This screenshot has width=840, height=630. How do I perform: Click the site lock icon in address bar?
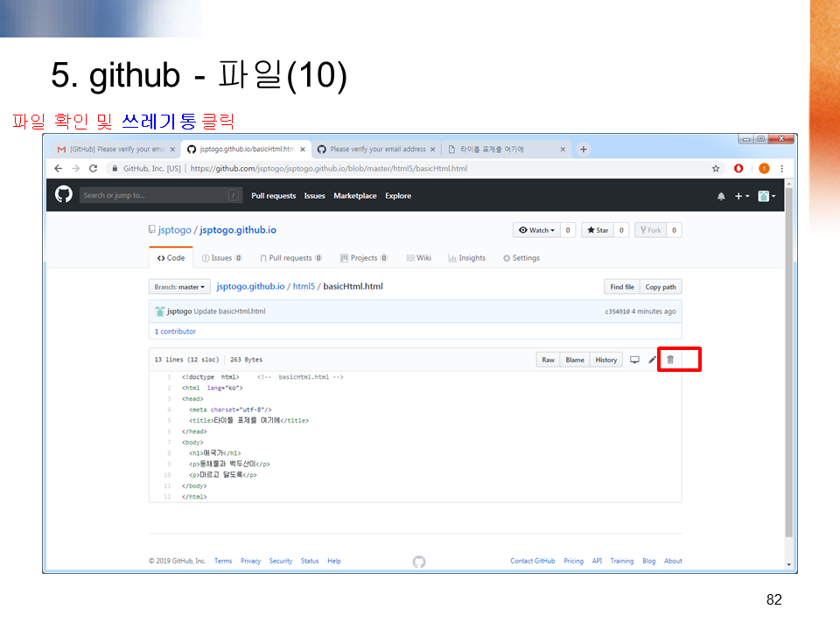pos(115,168)
